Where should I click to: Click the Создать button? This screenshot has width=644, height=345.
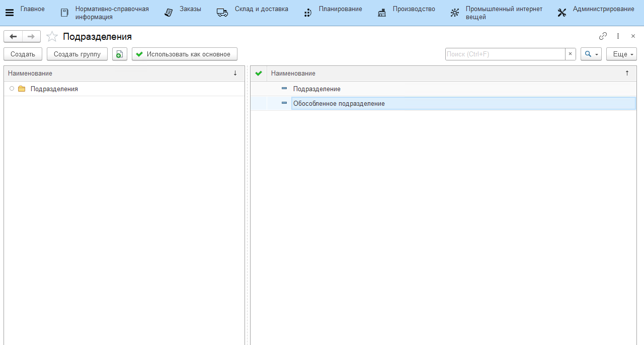click(23, 54)
